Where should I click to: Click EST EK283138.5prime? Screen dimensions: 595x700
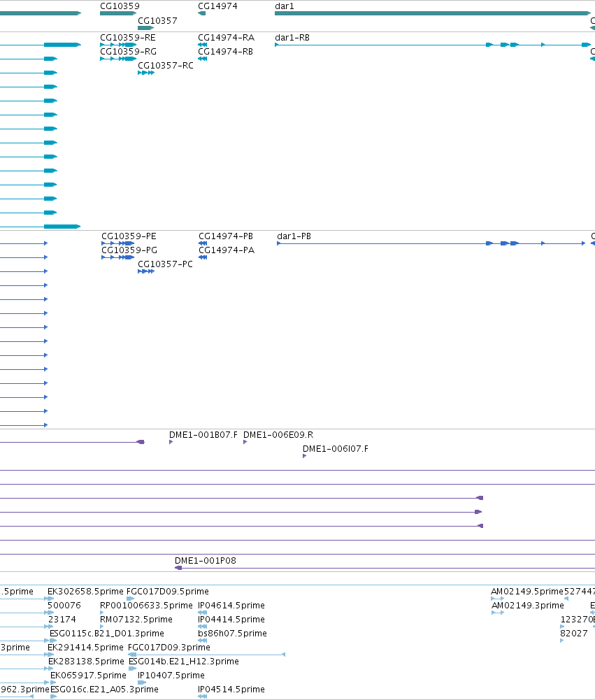point(86,661)
